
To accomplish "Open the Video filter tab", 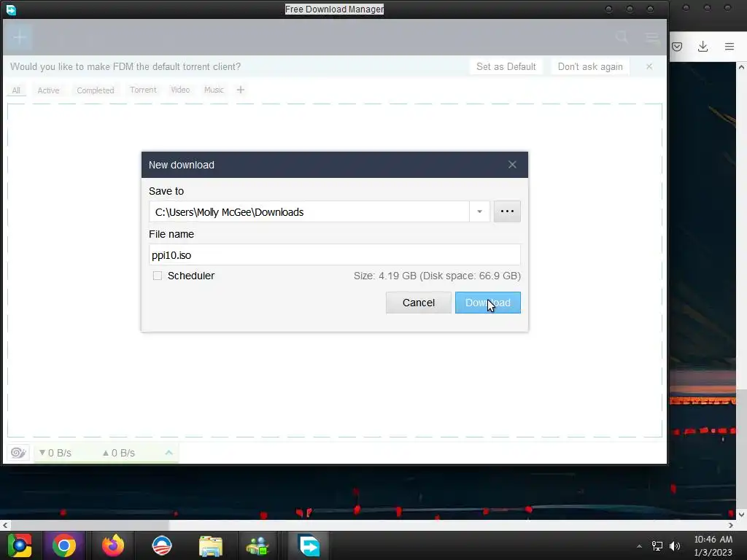I will 180,90.
